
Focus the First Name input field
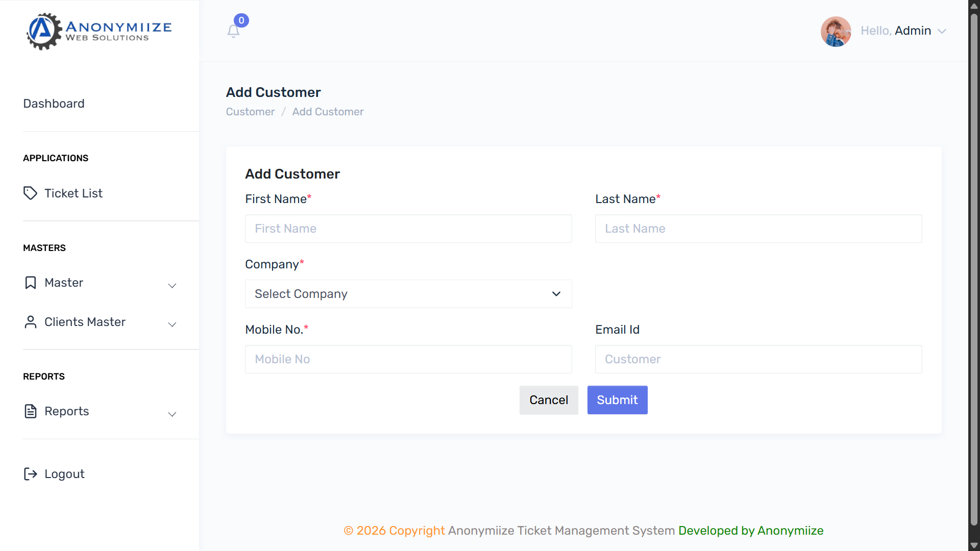[x=408, y=229]
